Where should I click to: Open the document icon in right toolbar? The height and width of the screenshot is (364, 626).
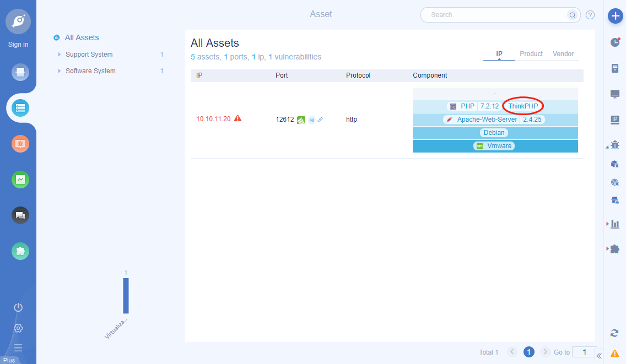[x=615, y=68]
